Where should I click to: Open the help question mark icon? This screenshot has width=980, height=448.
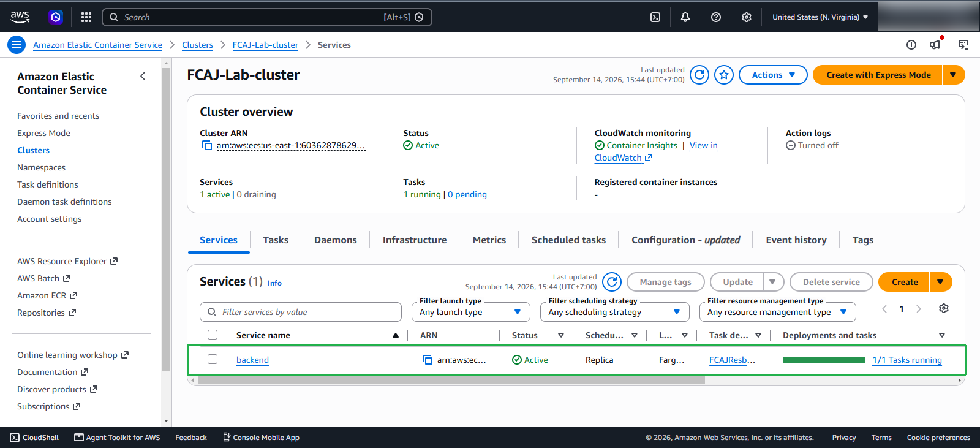point(716,17)
